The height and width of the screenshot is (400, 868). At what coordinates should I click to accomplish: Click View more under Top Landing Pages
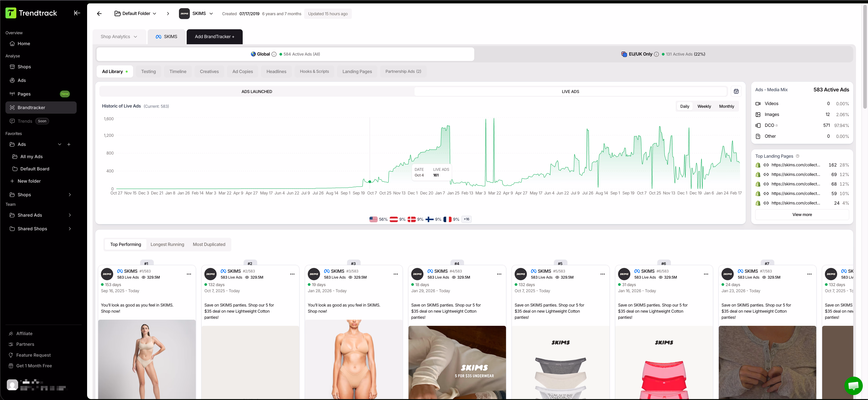(802, 214)
